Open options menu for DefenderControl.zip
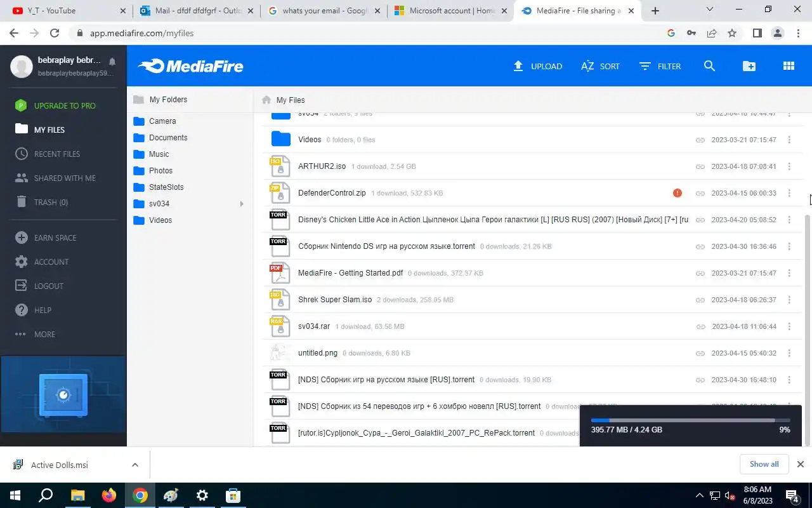 click(789, 193)
